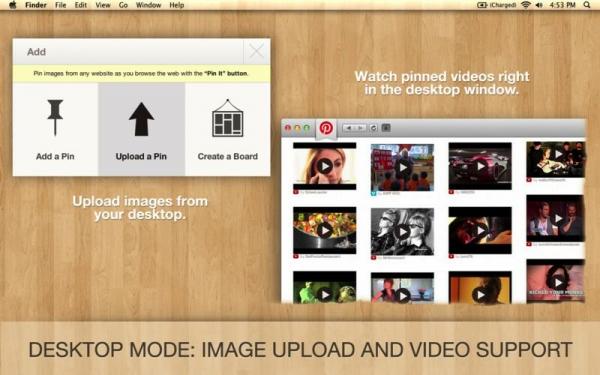600x375 pixels.
Task: Click the dark toolbar button after refresh
Action: [386, 128]
